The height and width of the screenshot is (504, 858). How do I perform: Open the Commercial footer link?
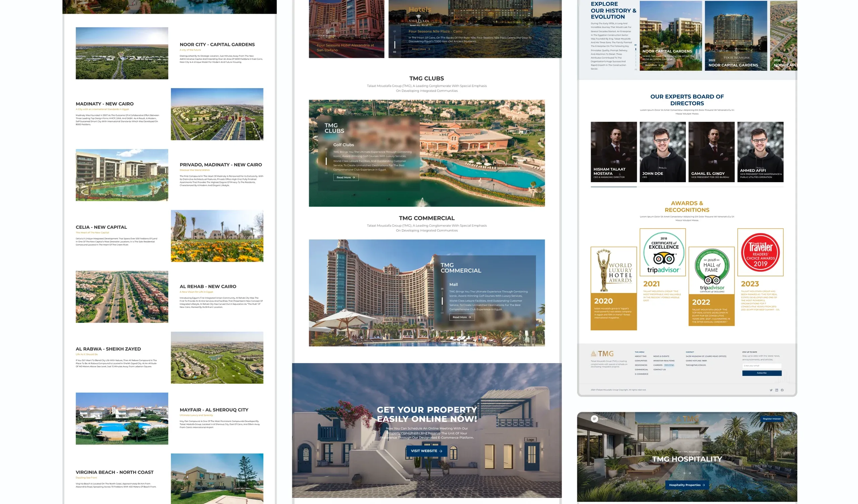click(x=641, y=370)
